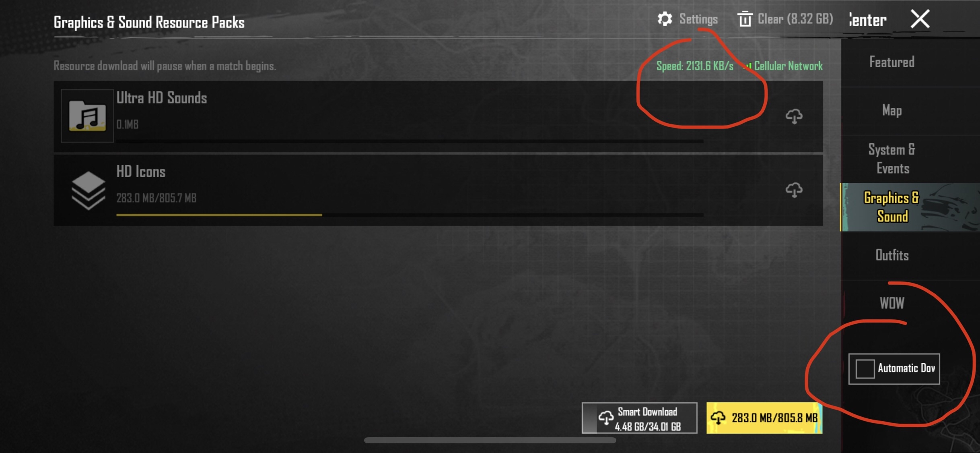Download HD Icons via cloud icon
Viewport: 980px width, 453px height.
794,190
